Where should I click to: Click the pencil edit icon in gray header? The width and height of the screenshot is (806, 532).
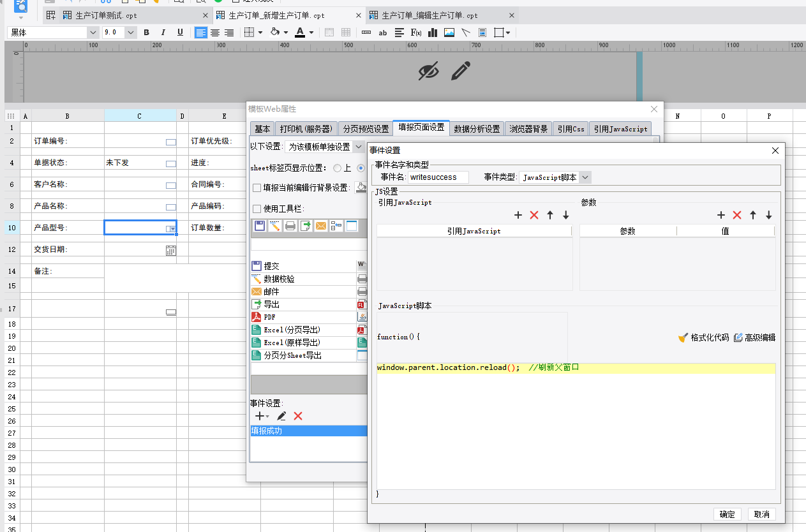460,71
